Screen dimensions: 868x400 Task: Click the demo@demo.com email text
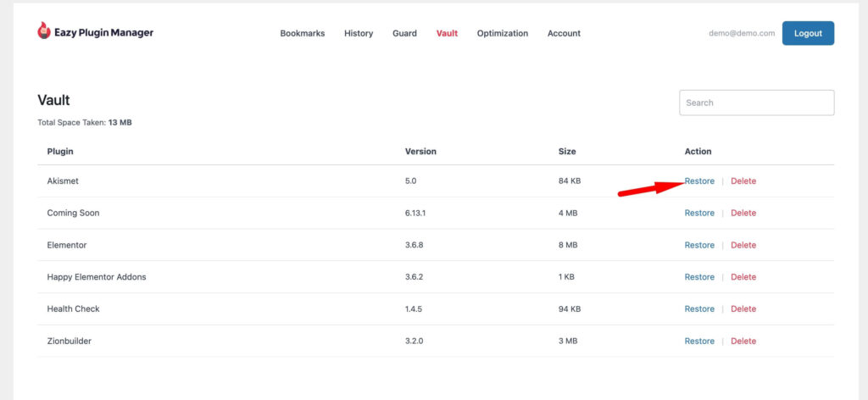tap(742, 33)
